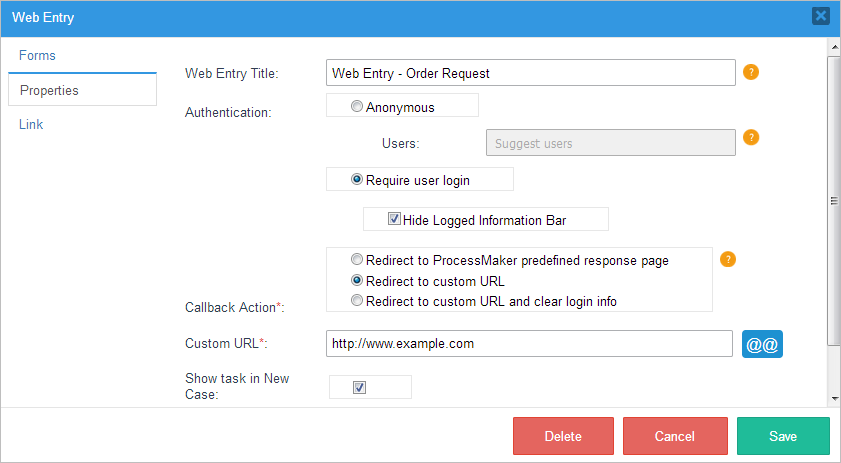841x463 pixels.
Task: Select Redirect to custom URL option
Action: (357, 281)
